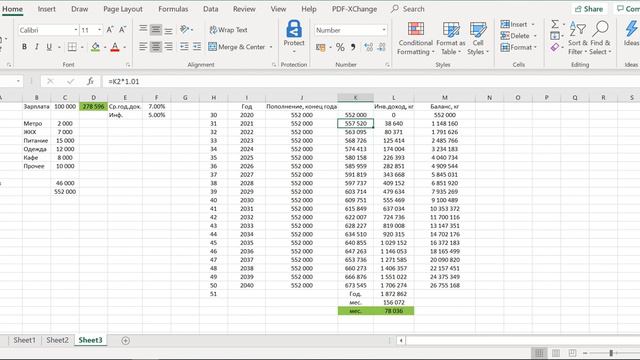This screenshot has width=640, height=360.
Task: Apply the red Font Color
Action: coord(115,47)
